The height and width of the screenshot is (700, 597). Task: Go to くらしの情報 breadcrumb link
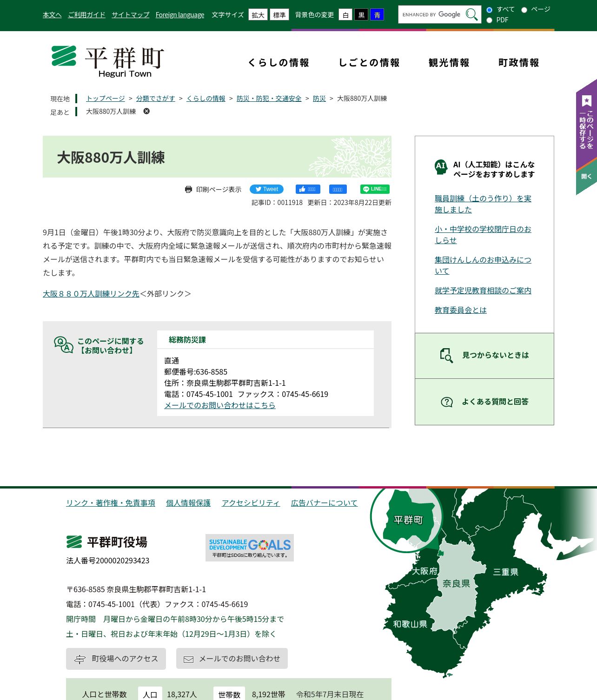206,99
